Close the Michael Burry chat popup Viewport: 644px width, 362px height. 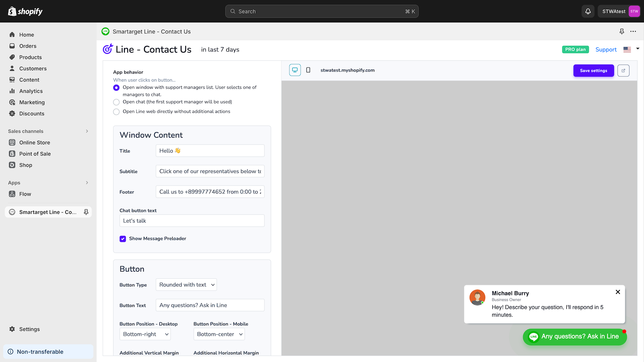tap(618, 292)
